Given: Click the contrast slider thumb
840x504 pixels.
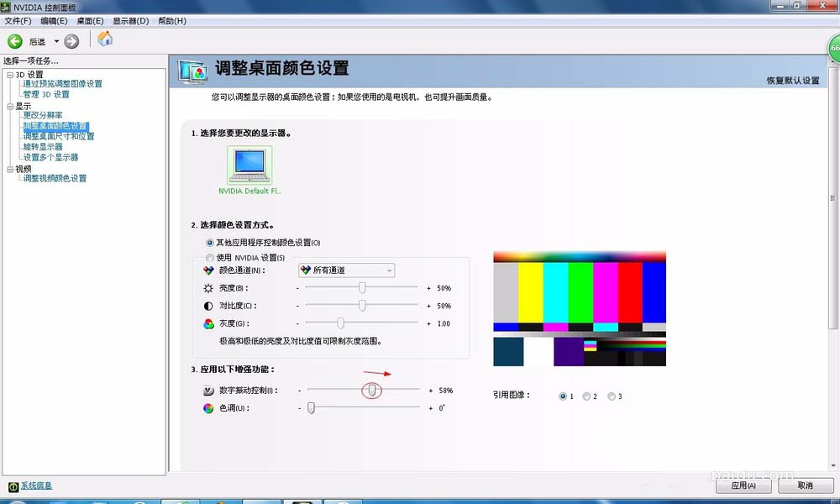Looking at the screenshot, I should click(362, 306).
